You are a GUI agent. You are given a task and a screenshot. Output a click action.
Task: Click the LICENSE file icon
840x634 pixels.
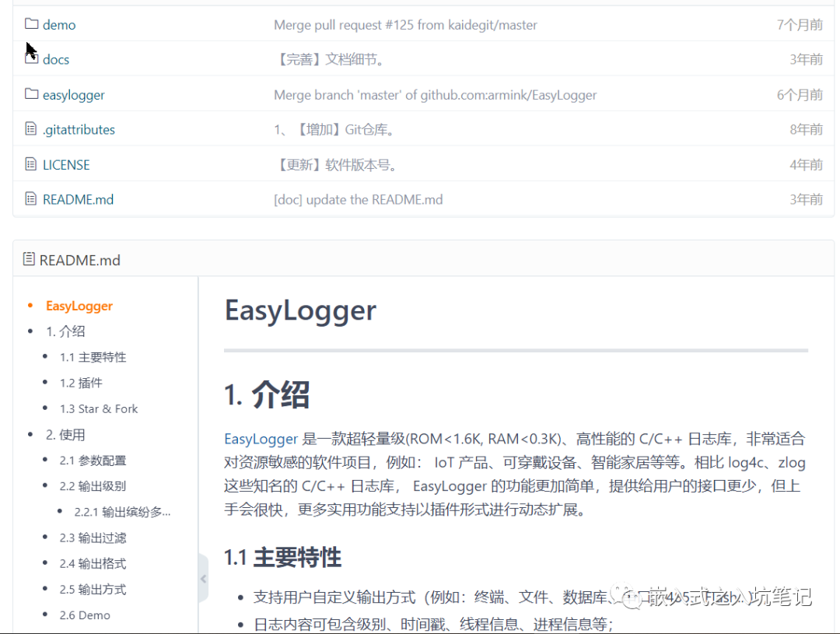(x=31, y=164)
